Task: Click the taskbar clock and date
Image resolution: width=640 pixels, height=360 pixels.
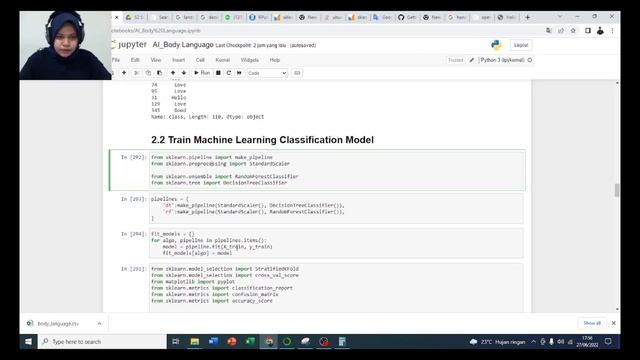Action: tap(587, 342)
